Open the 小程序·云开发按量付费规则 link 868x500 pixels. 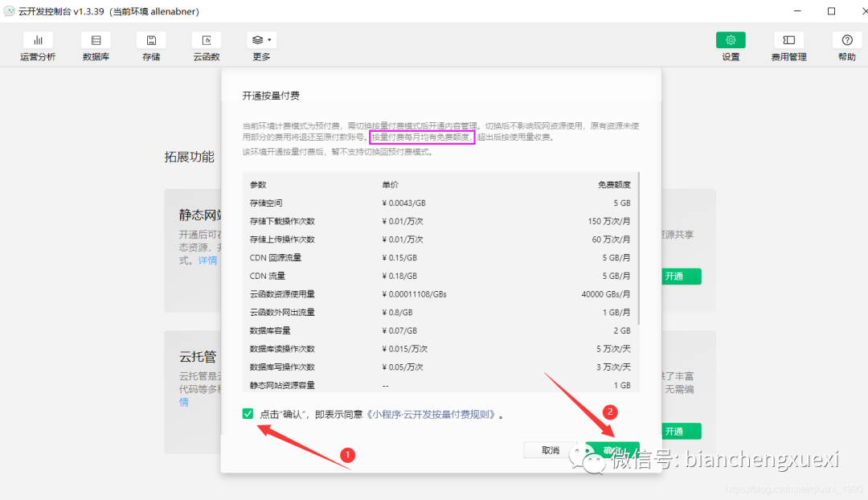(430, 414)
